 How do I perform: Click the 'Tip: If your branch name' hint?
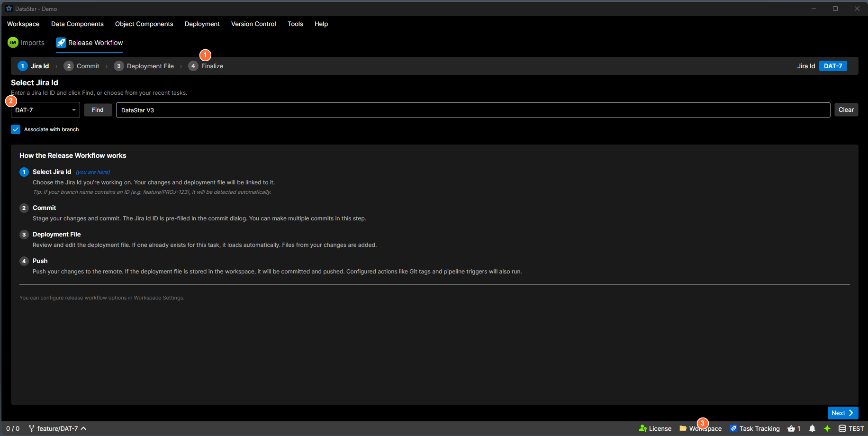[x=152, y=192]
